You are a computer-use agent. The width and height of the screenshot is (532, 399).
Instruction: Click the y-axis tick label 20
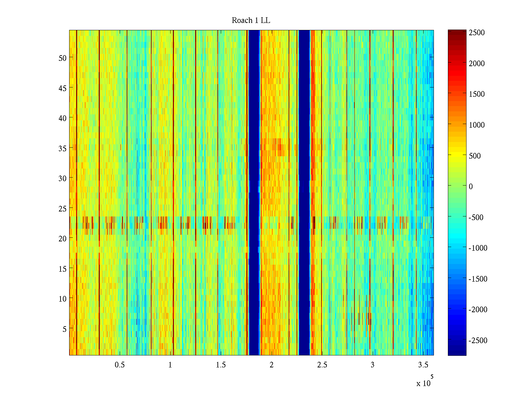tap(63, 238)
